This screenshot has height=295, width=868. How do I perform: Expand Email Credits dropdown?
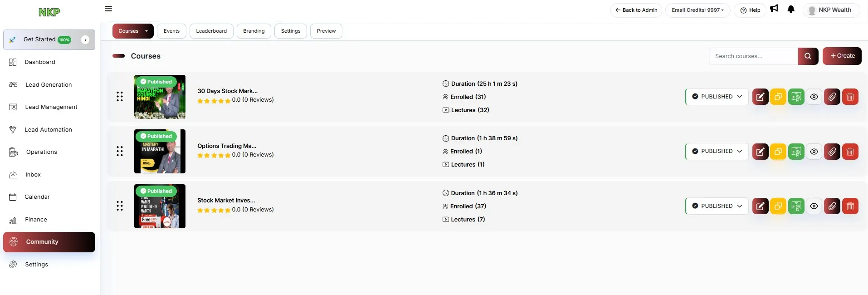[x=697, y=10]
